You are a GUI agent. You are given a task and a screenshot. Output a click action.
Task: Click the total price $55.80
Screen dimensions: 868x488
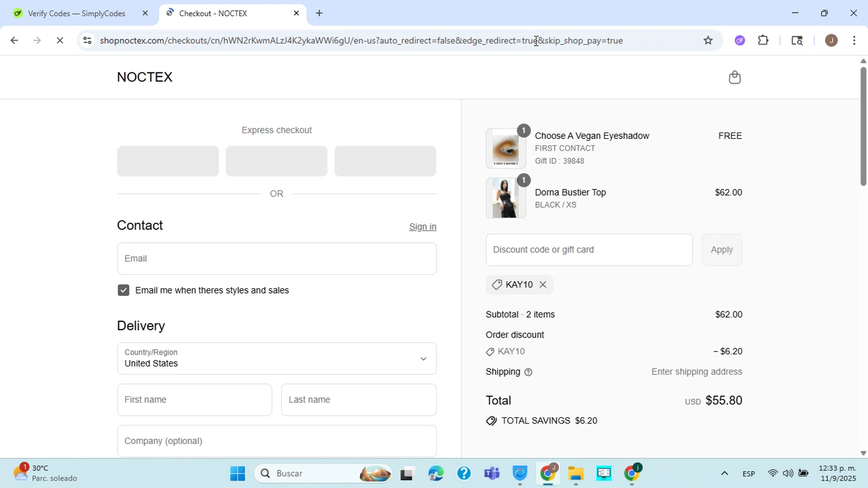pos(724,401)
